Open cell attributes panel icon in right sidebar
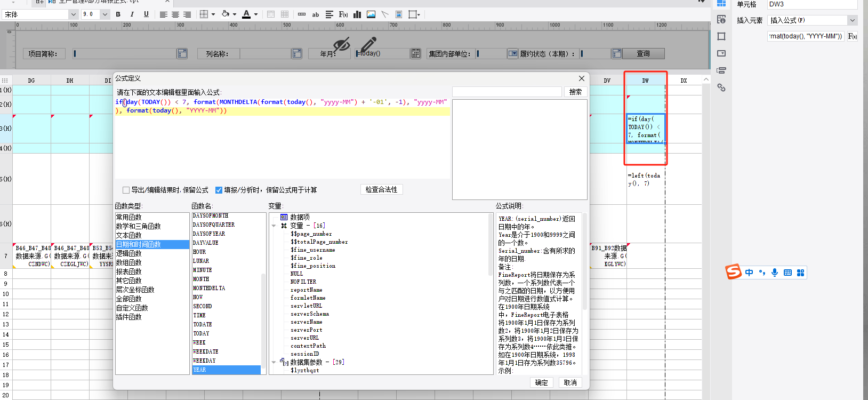Viewport: 868px width, 400px height. [x=721, y=19]
